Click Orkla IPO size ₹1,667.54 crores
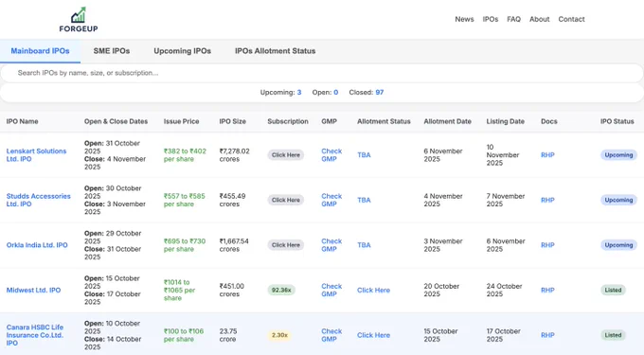Screen dimensions: 644x355 234,245
